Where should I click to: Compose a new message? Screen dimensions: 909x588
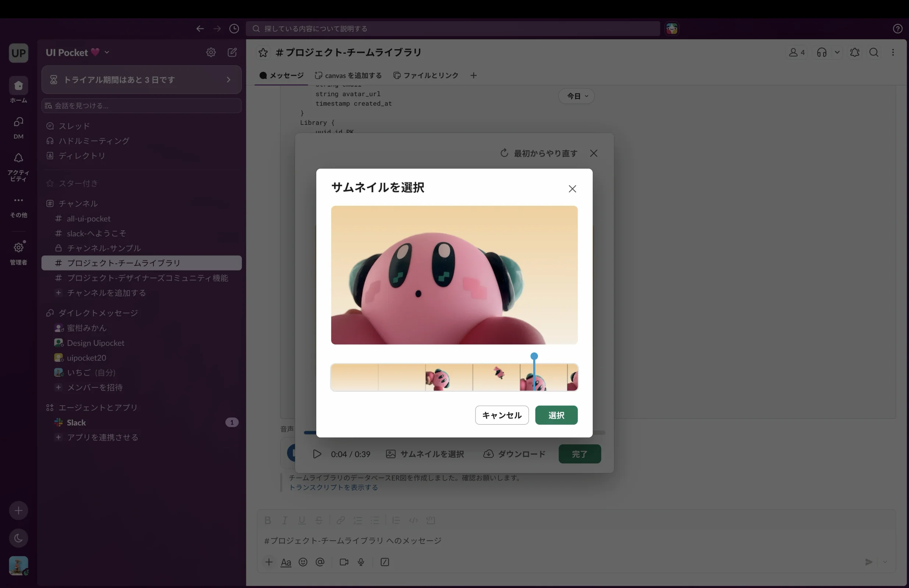(232, 52)
